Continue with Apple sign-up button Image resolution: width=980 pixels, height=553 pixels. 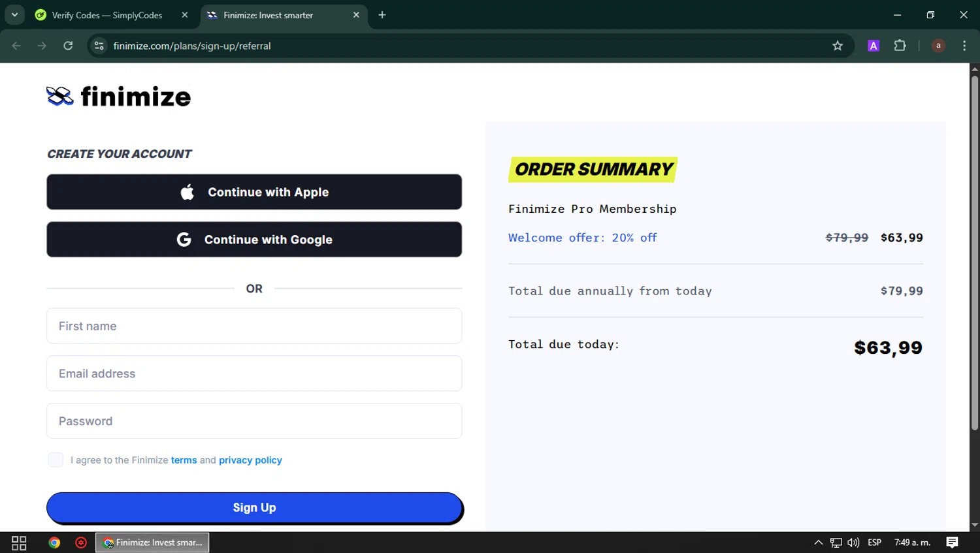254,192
